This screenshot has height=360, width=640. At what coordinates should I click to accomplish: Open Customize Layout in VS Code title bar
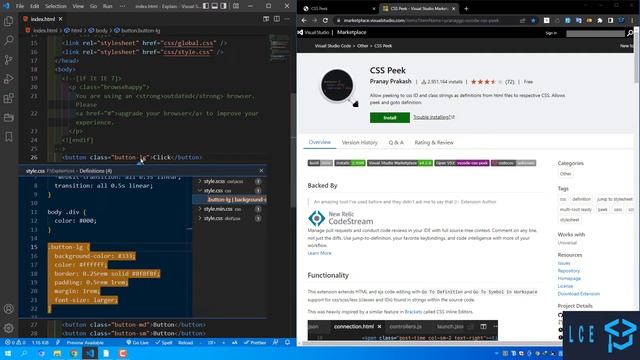tap(236, 6)
